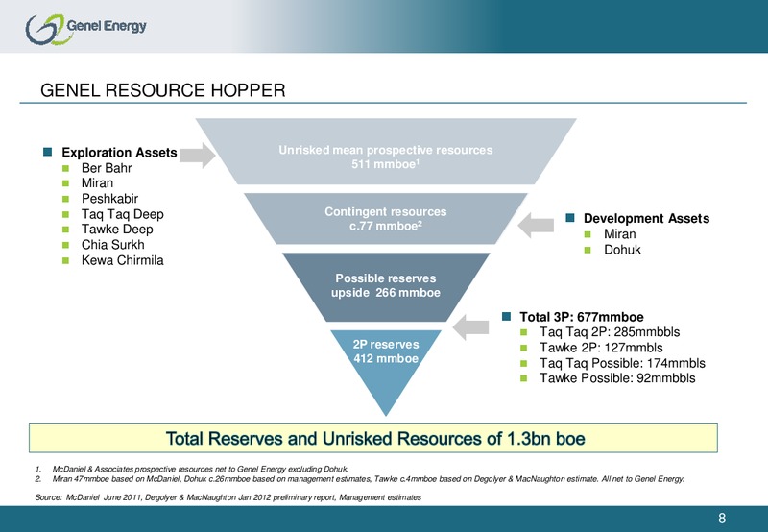Screen dimensions: 768x532
Task: Click the green bullet beside Kewa Chirmila
Action: pos(65,260)
